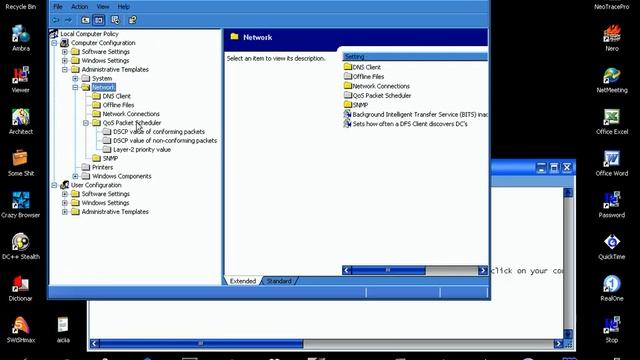Switch to the Standard tab
The height and width of the screenshot is (360, 640).
tap(279, 281)
